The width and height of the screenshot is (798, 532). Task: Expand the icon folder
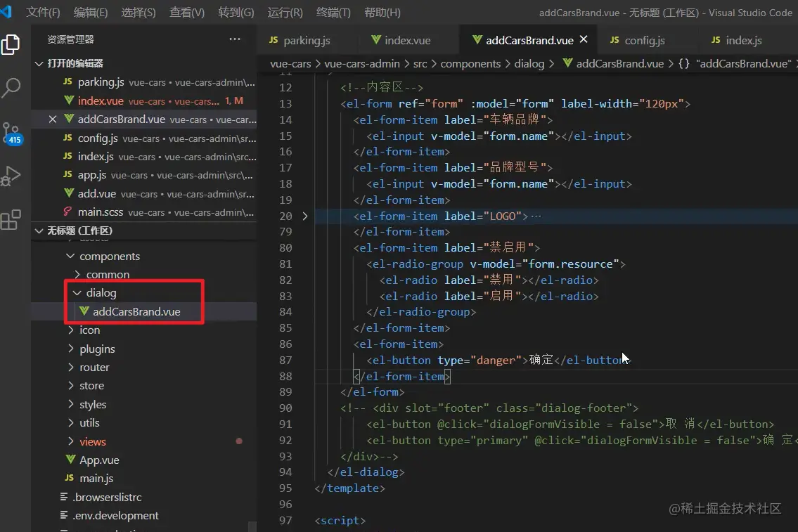click(71, 330)
